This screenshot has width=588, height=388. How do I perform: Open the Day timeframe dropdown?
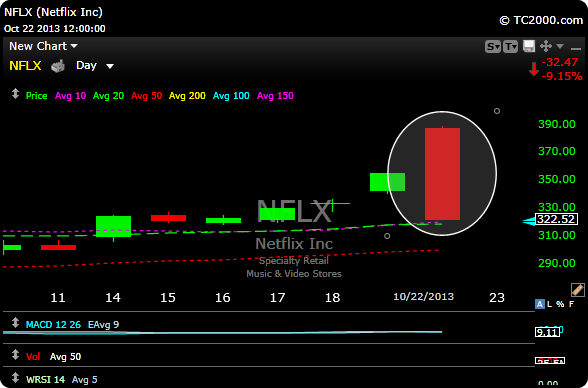[x=94, y=66]
